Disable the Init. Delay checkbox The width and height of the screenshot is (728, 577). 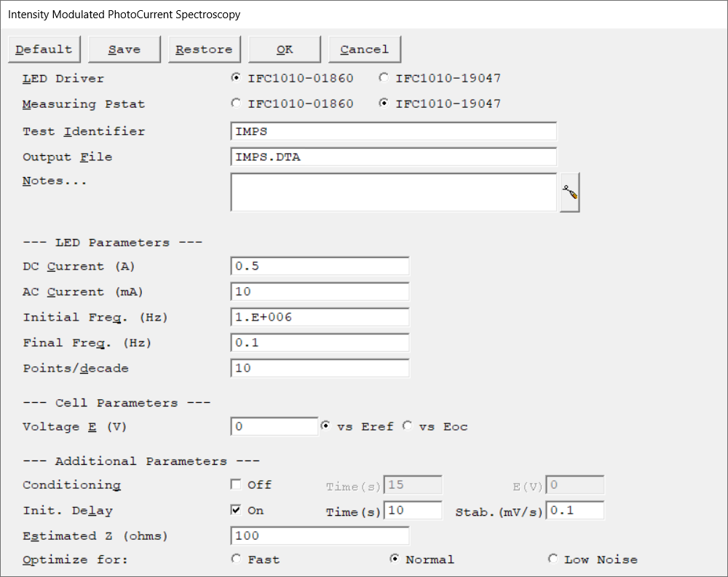coord(236,510)
